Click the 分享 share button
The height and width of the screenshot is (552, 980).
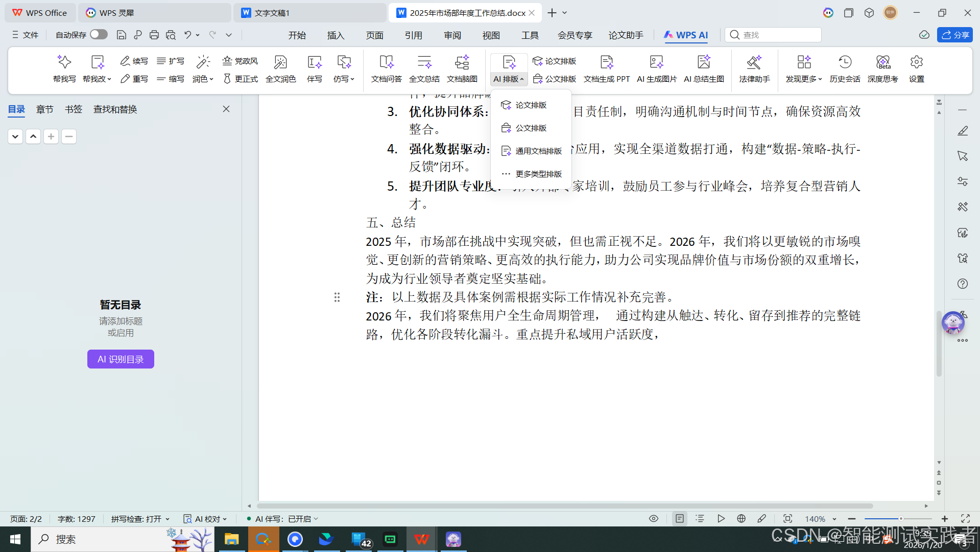(x=954, y=35)
